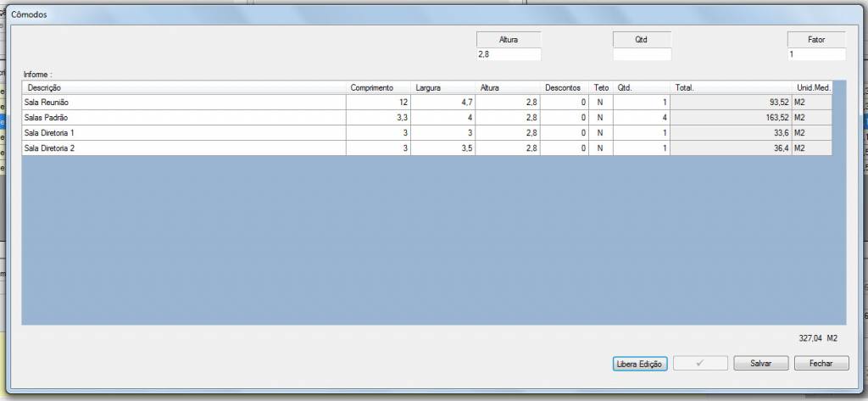Click M2 unit cell in Sala Reunião row
868x401 pixels.
click(812, 103)
